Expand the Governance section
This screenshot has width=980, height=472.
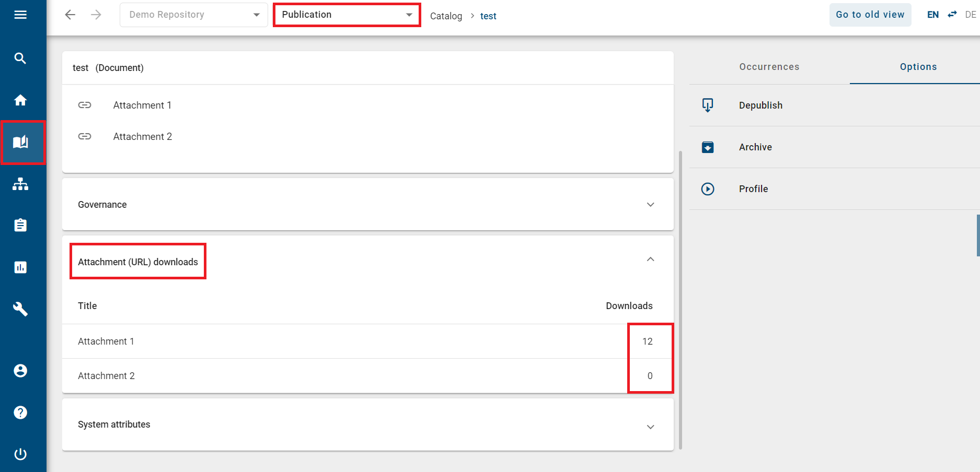650,204
